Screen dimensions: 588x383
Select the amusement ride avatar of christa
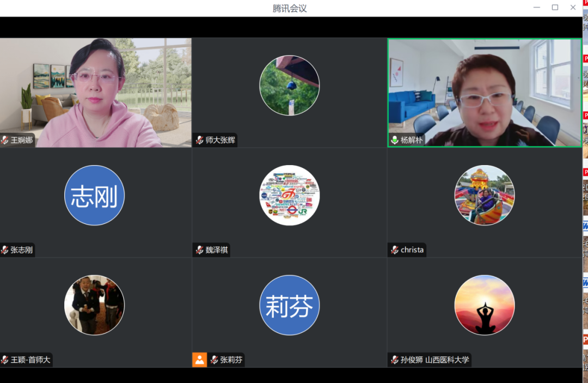click(x=484, y=195)
